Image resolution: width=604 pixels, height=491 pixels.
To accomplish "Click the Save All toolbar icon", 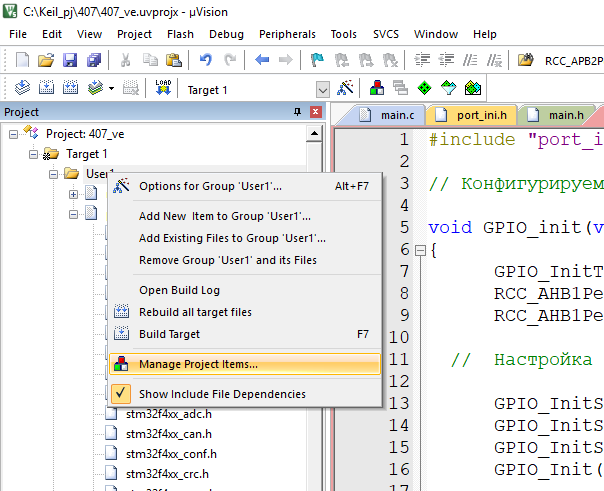I will click(x=94, y=60).
